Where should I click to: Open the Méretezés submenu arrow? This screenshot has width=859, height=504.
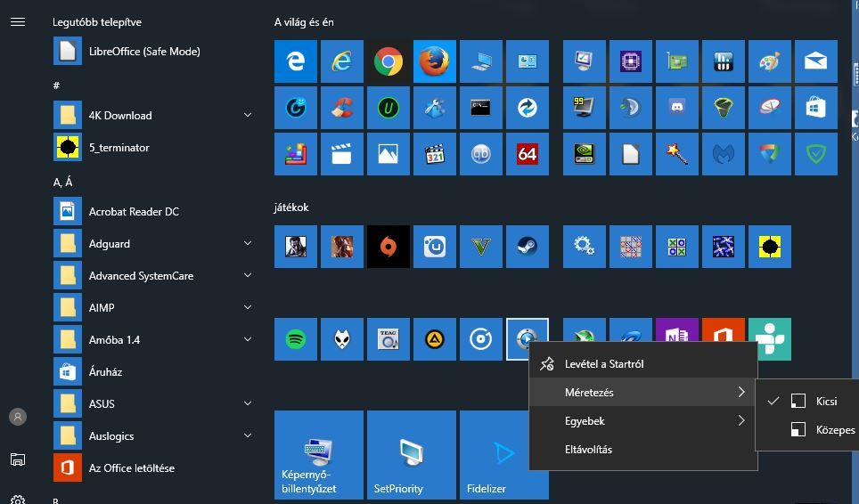[x=741, y=392]
